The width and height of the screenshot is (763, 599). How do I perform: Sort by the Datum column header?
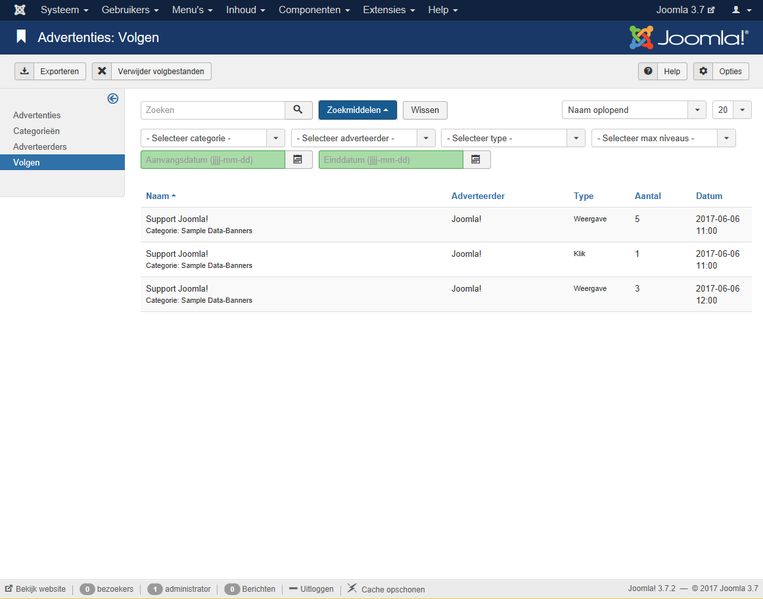coord(709,196)
